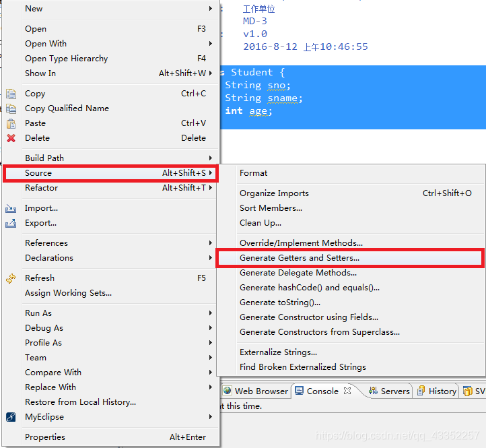Click the sno field in editor

[277, 86]
